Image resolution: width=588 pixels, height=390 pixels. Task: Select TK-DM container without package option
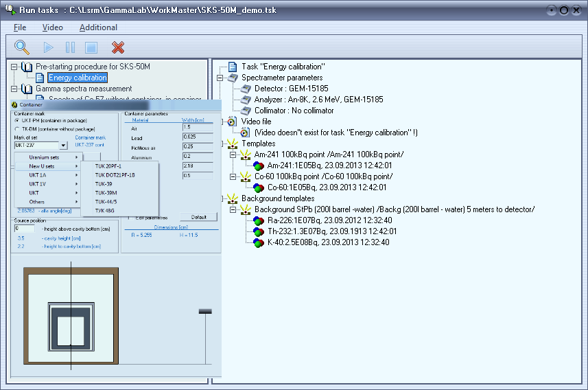point(16,128)
